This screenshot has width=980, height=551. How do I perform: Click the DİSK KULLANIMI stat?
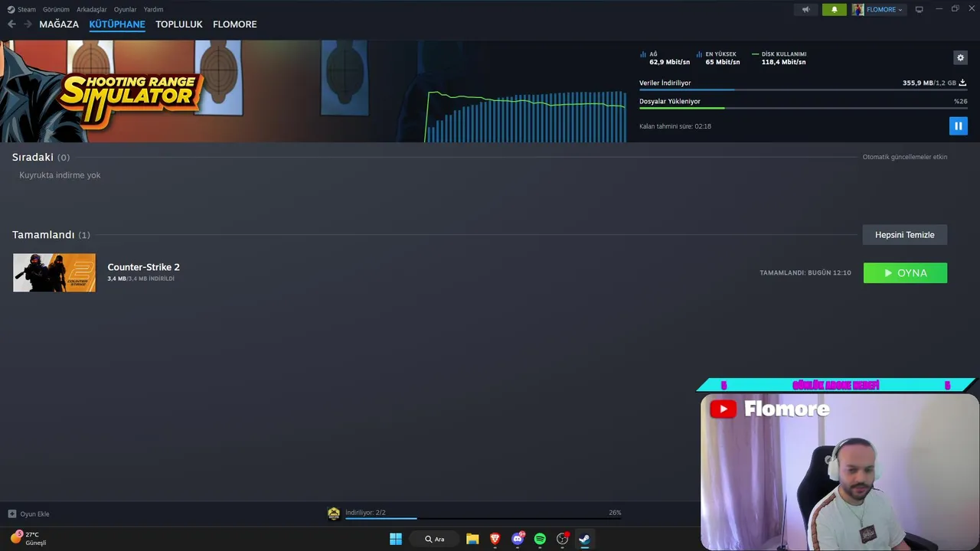coord(779,58)
